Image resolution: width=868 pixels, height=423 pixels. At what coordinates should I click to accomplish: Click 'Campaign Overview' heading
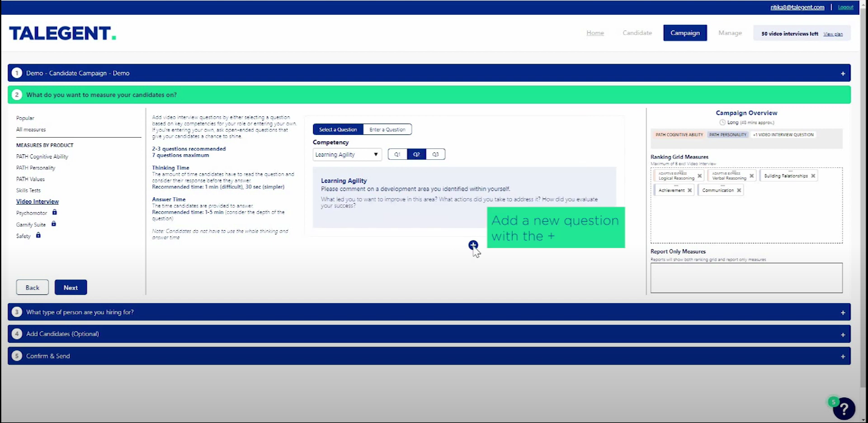point(746,113)
